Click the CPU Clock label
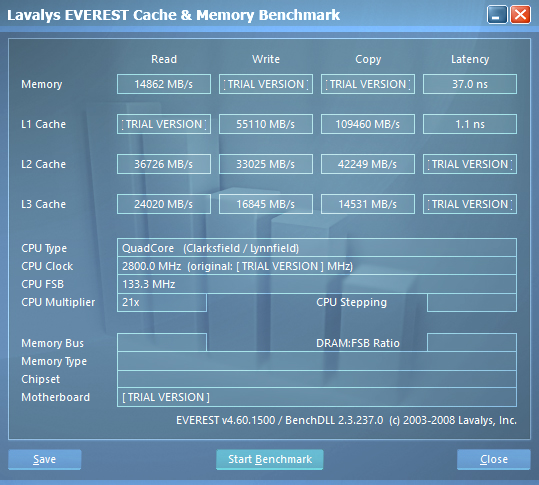Image resolution: width=539 pixels, height=485 pixels. point(47,266)
